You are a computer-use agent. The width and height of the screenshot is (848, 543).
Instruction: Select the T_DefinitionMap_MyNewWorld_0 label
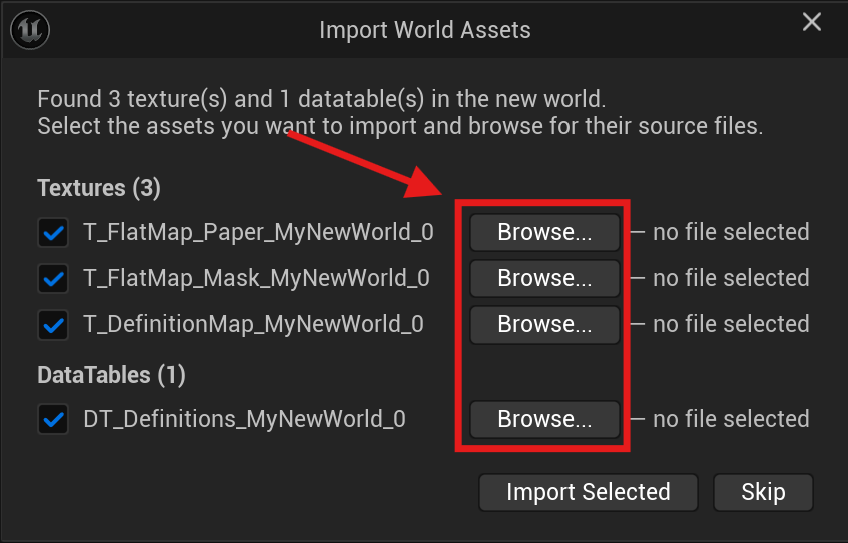(253, 325)
